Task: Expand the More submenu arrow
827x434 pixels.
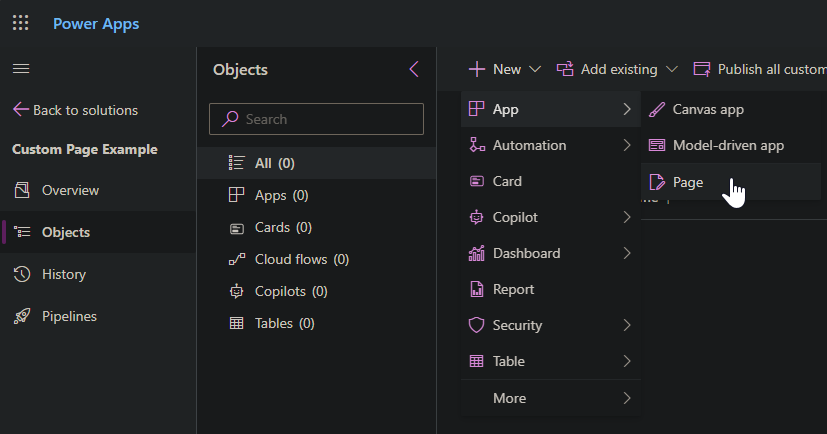Action: (x=627, y=398)
